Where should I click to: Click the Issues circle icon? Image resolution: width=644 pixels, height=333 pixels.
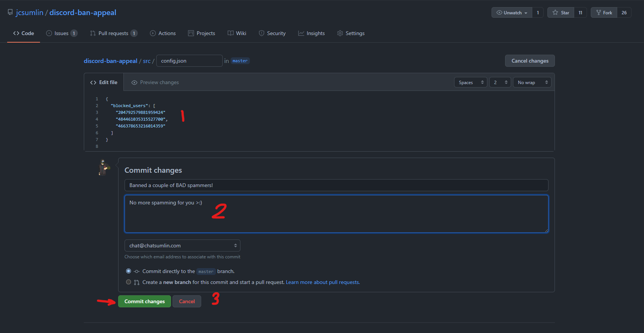click(49, 33)
